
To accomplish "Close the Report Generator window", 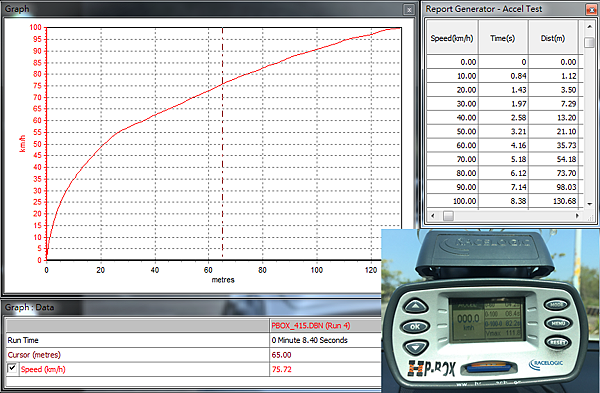I will (591, 10).
